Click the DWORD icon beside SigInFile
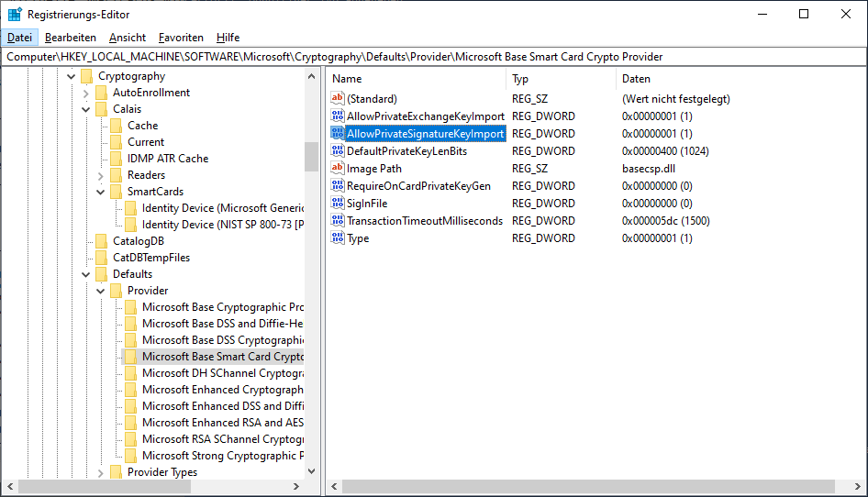868x497 pixels. (x=337, y=204)
